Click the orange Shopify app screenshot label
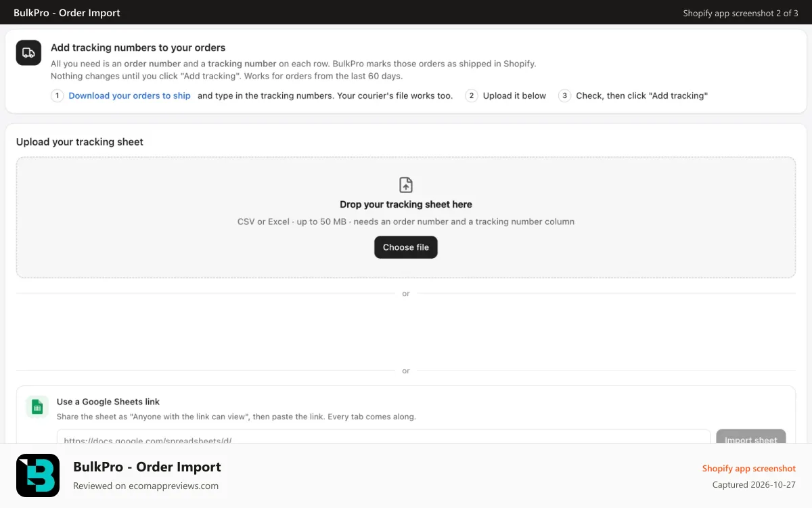This screenshot has height=508, width=812. (749, 468)
